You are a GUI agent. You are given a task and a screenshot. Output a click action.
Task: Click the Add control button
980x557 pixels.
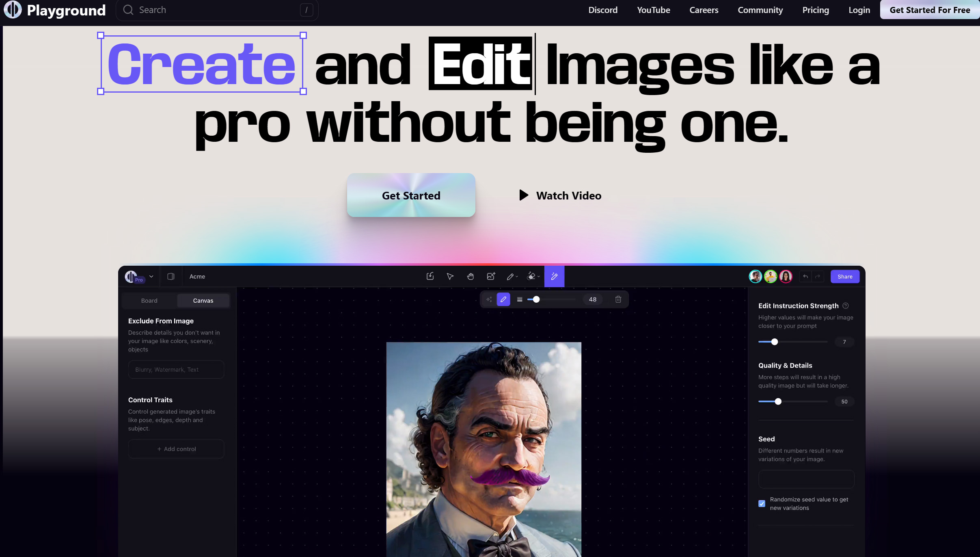pyautogui.click(x=176, y=449)
